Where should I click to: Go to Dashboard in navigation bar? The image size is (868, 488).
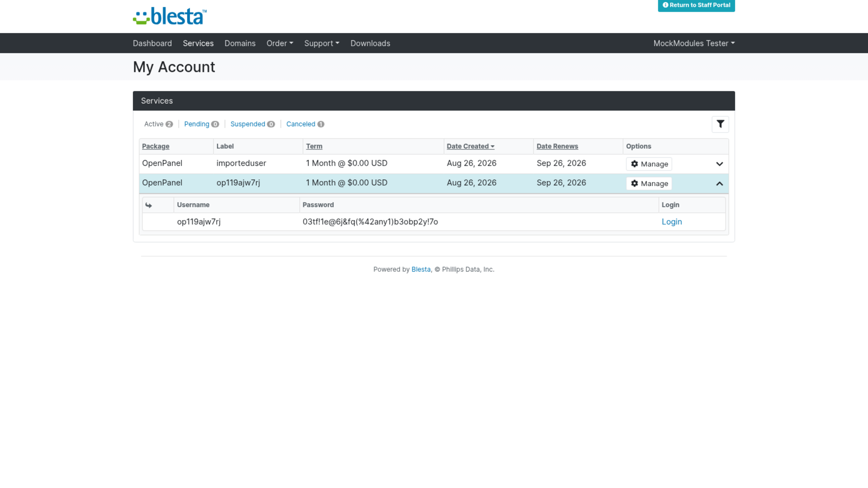coord(152,43)
